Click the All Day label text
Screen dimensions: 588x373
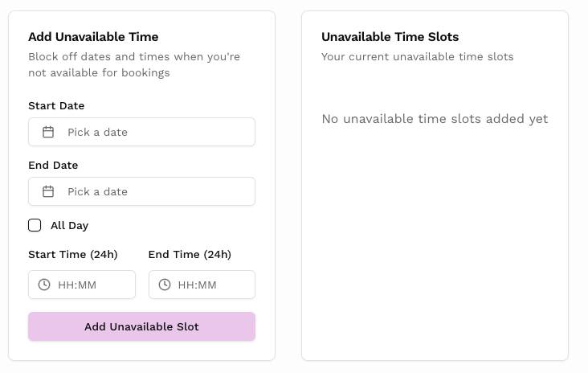tap(69, 226)
